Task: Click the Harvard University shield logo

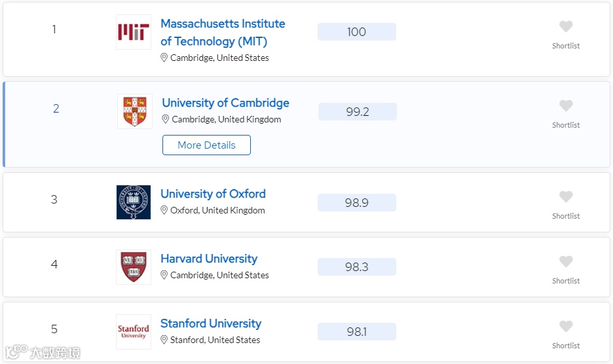Action: coord(134,267)
